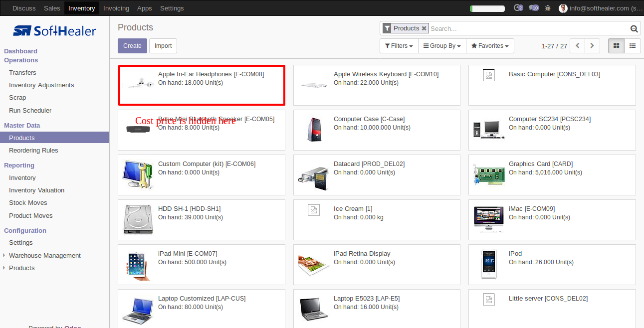The width and height of the screenshot is (644, 328).
Task: Click iPad Mini product image
Action: 138,265
